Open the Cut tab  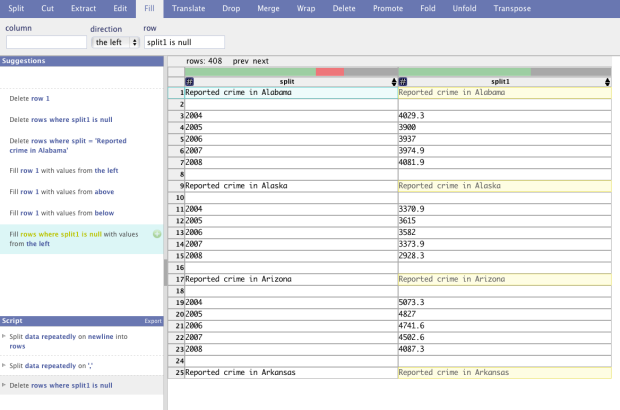[47, 8]
